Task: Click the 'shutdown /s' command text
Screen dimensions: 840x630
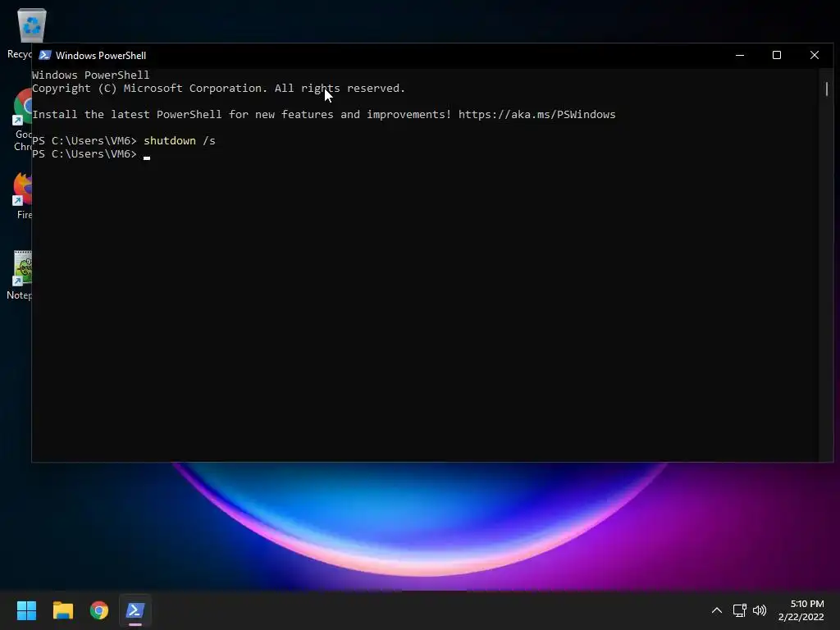Action: (x=180, y=141)
